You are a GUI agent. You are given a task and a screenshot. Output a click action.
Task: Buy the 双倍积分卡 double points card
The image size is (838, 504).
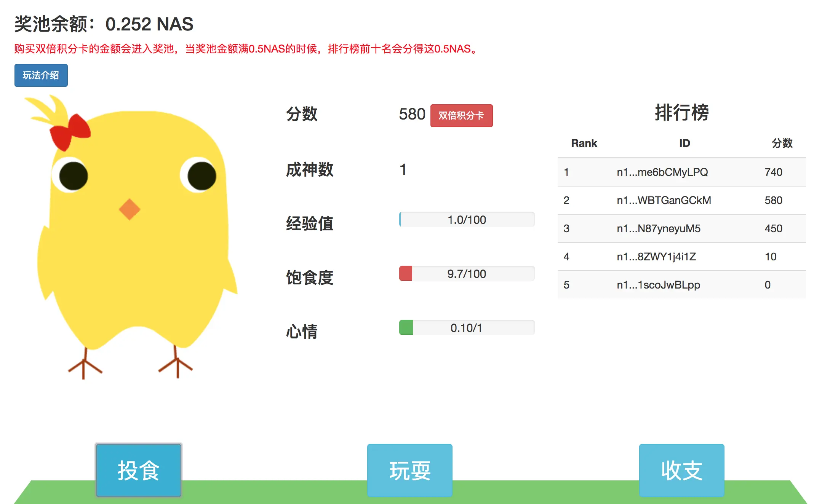tap(461, 115)
